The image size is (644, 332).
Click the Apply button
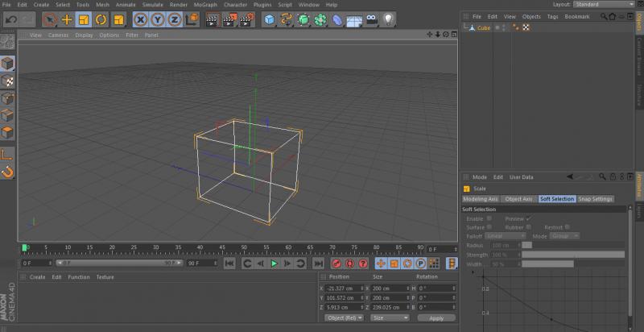(x=436, y=318)
